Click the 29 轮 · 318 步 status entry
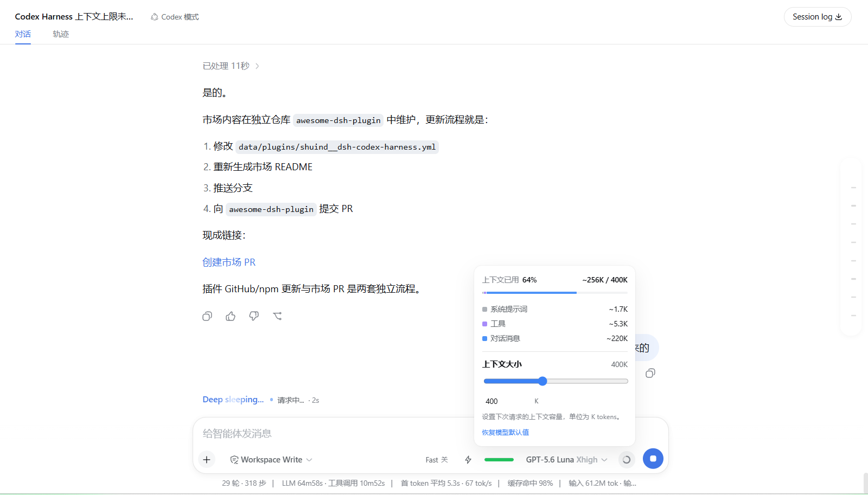The image size is (868, 495). 244,483
